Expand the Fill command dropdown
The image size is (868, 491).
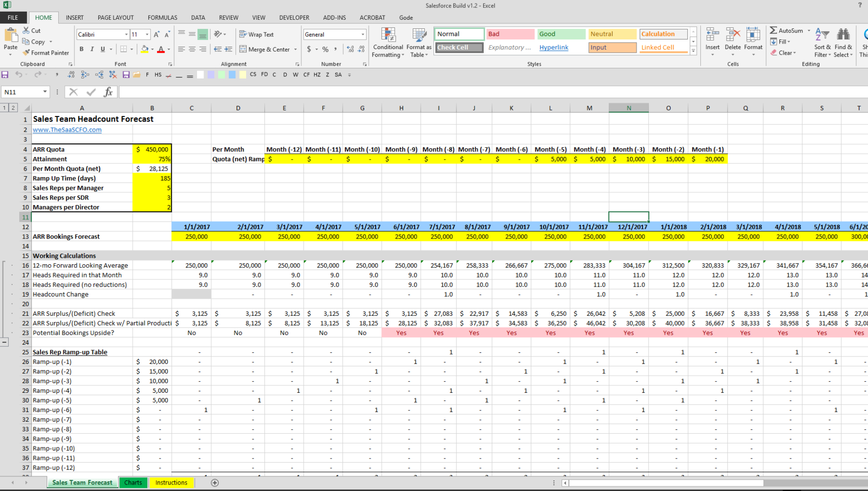[x=790, y=42]
